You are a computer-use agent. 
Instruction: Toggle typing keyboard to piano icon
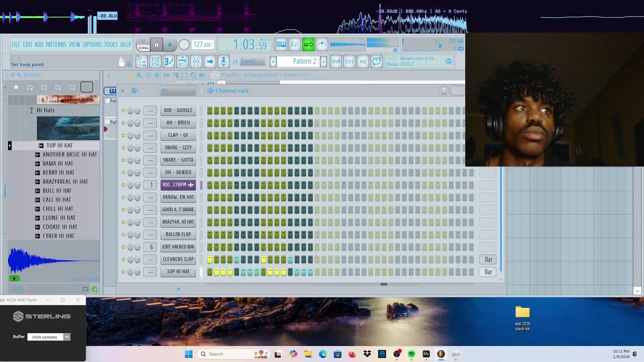click(x=281, y=44)
